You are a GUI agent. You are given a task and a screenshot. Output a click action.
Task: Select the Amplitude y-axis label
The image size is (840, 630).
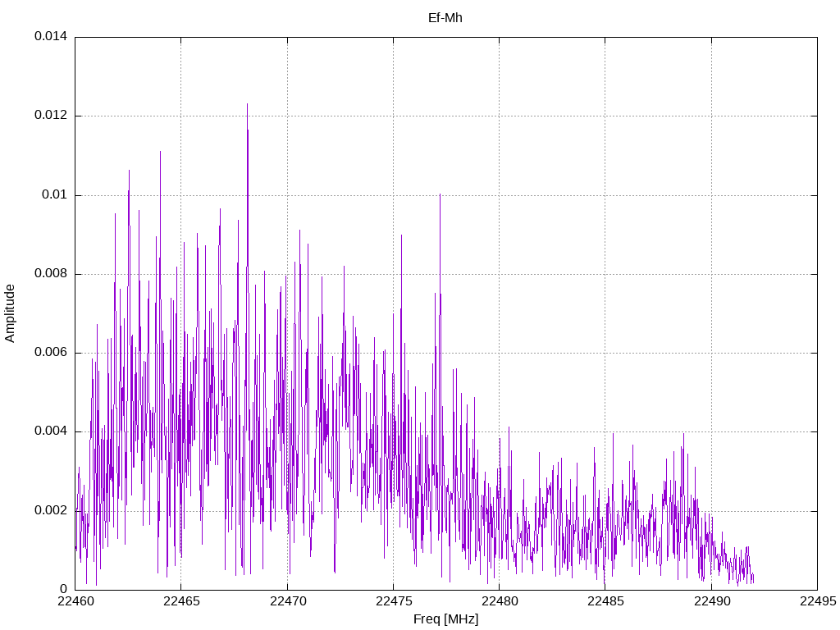pyautogui.click(x=10, y=313)
